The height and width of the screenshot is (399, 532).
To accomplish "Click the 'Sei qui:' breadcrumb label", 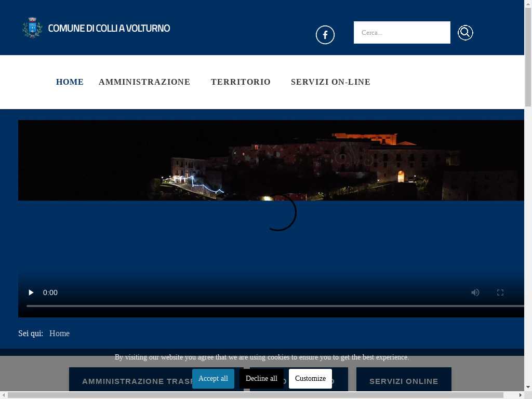I will (31, 334).
